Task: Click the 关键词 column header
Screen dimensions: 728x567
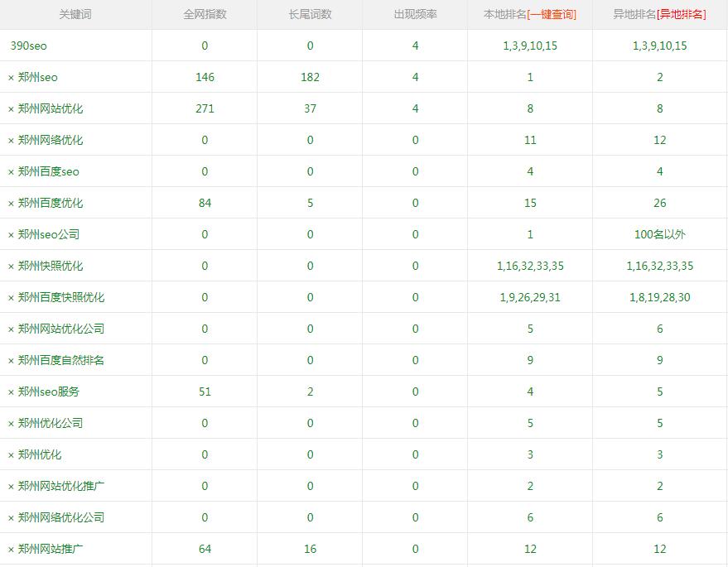Action: tap(75, 15)
